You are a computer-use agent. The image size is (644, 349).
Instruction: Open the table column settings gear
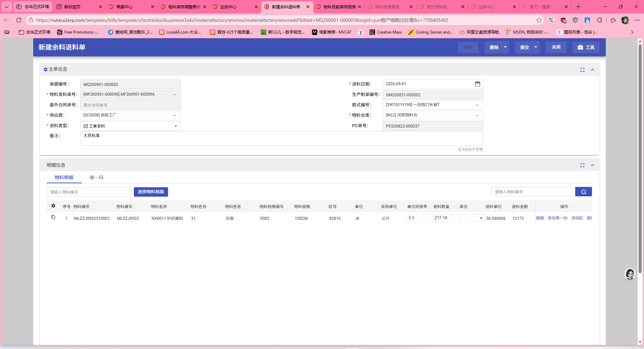pos(53,206)
